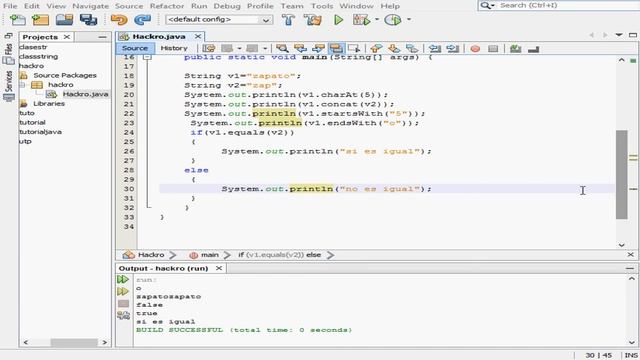This screenshot has height=360, width=640.
Task: Click the Projects panel horizontal scrollbar thumb
Action: 74,342
